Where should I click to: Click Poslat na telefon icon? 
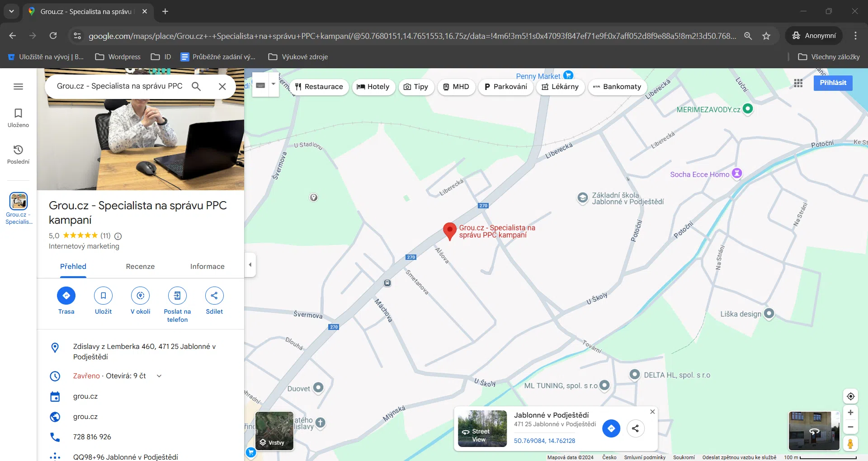[x=177, y=296]
